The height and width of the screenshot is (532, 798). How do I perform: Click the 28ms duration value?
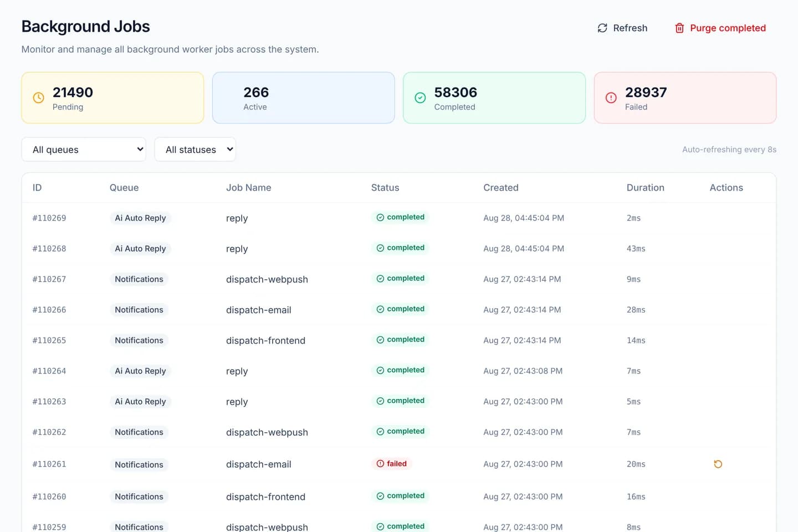click(x=636, y=309)
